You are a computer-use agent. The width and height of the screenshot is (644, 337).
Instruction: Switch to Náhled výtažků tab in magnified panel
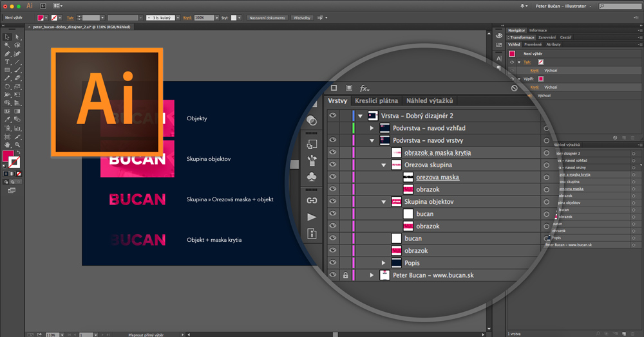point(430,100)
